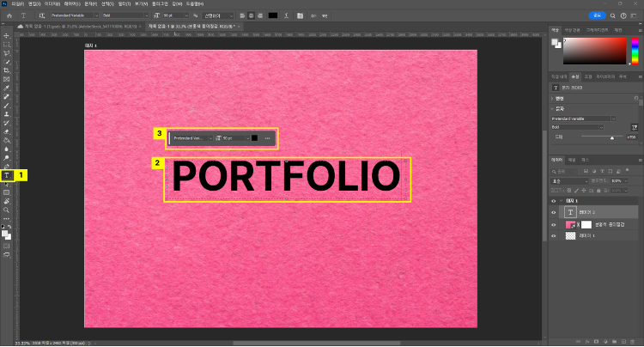Select the Lasso tool
This screenshot has width=644, height=347.
coord(6,53)
